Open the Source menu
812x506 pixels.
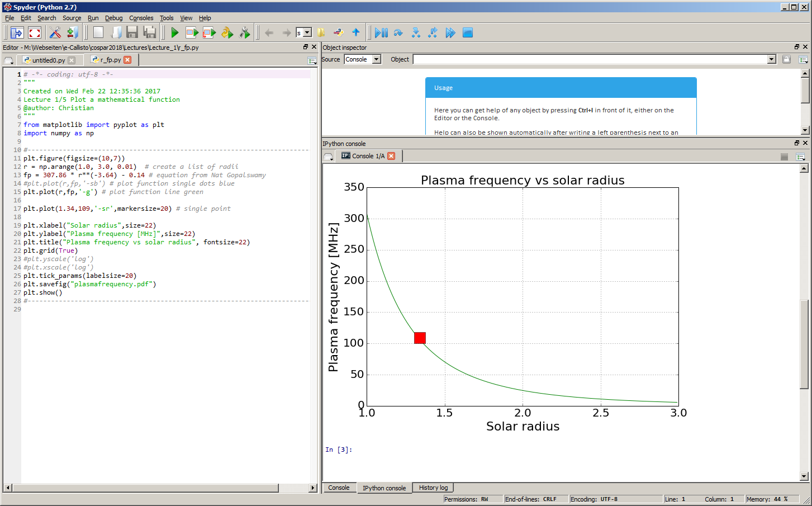coord(72,18)
